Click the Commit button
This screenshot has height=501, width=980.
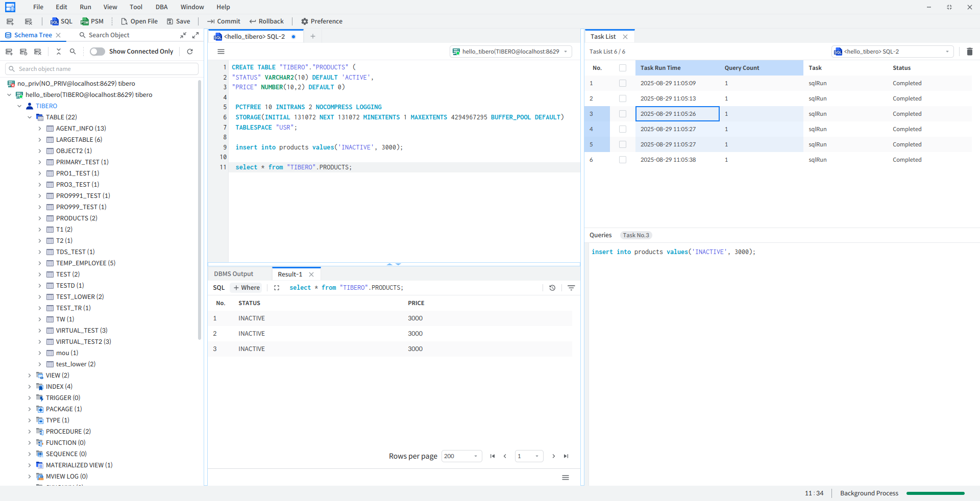tap(224, 21)
